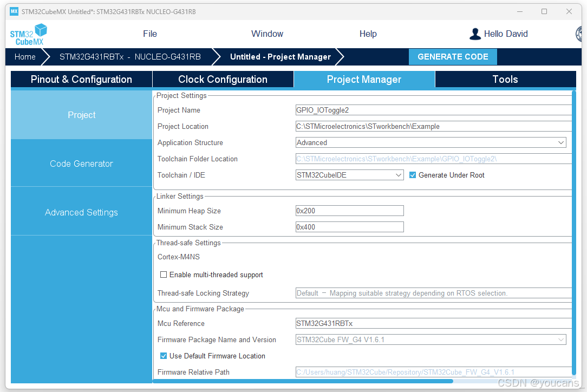Click the Toolchain Folder Location field
The image size is (587, 392).
[x=434, y=159]
